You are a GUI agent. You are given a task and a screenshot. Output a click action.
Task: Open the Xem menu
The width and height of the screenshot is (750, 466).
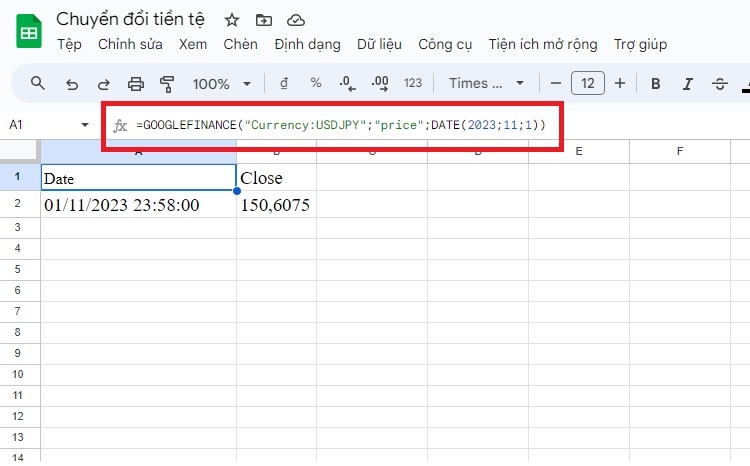[193, 44]
